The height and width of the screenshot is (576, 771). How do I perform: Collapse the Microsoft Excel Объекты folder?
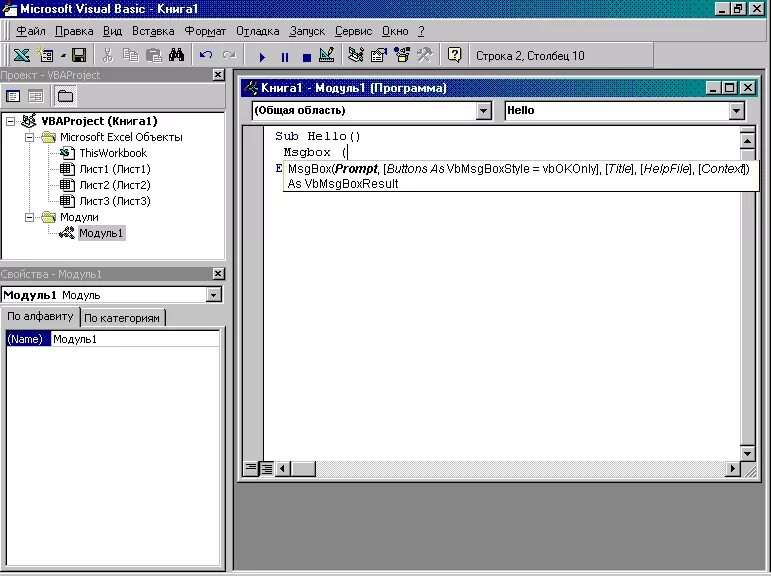pos(30,137)
